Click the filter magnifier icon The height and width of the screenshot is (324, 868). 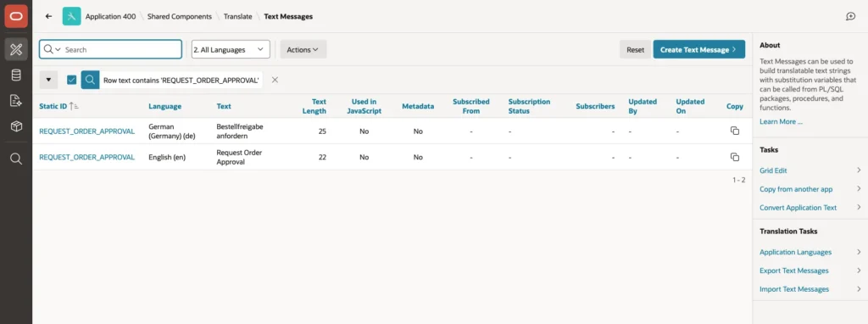pos(90,80)
